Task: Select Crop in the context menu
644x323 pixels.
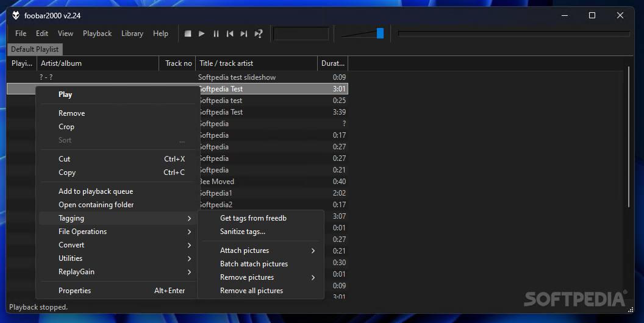Action: point(117,127)
